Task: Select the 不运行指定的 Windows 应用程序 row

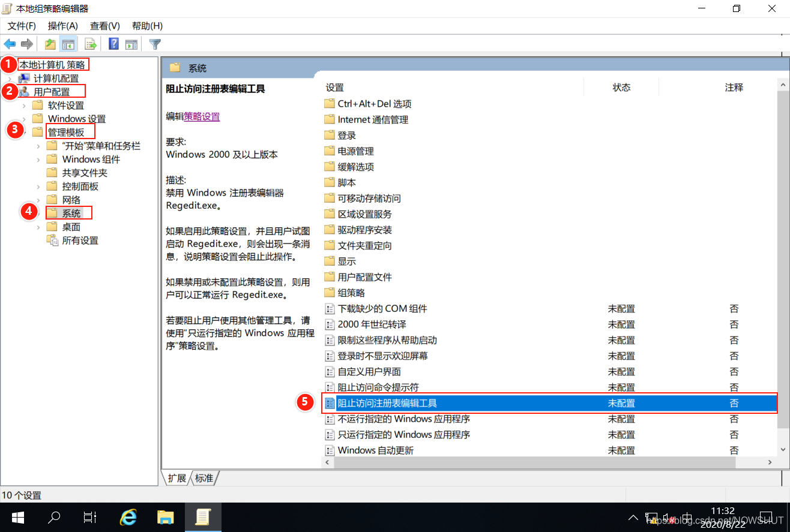Action: tap(549, 419)
